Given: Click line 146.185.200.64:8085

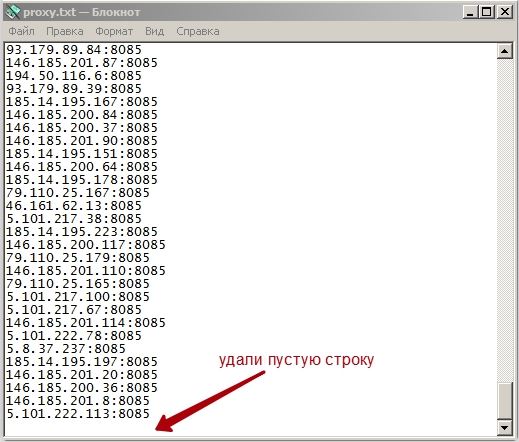Looking at the screenshot, I should tap(82, 167).
